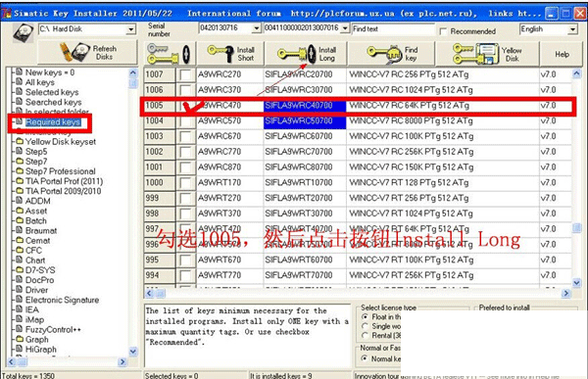Image resolution: width=588 pixels, height=379 pixels.
Task: Enable the Recommended checkbox
Action: pyautogui.click(x=443, y=31)
